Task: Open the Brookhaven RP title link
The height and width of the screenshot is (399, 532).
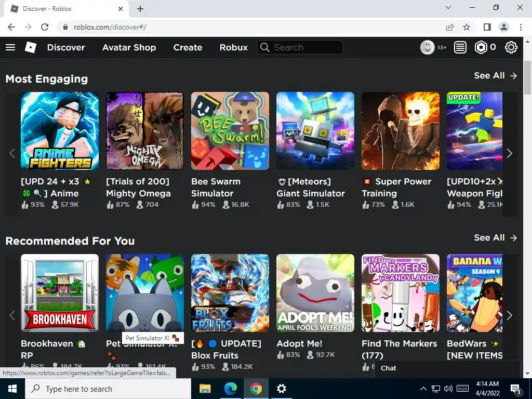Action: (54, 350)
